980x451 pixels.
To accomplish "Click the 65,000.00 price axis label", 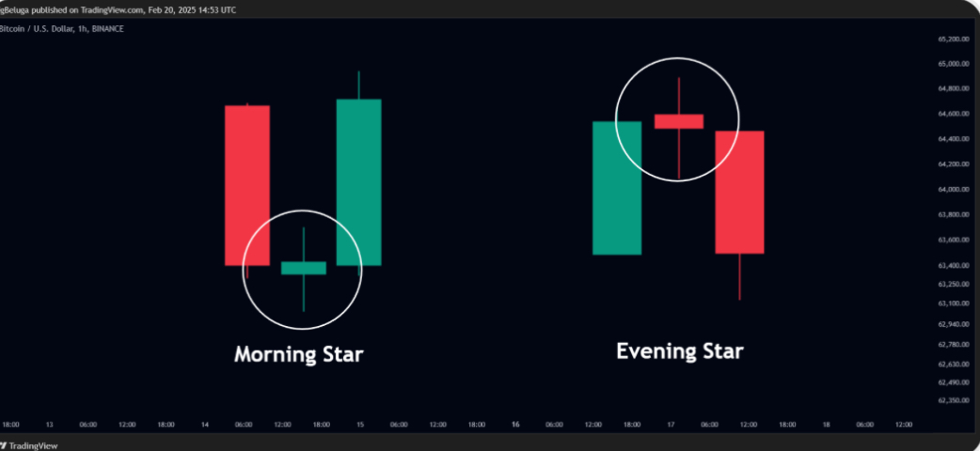I will click(x=953, y=64).
